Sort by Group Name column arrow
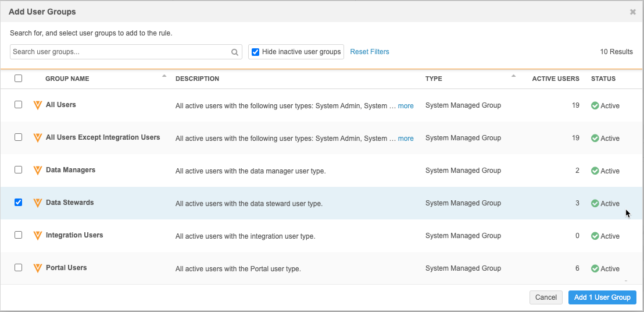This screenshot has width=644, height=312. 164,76
